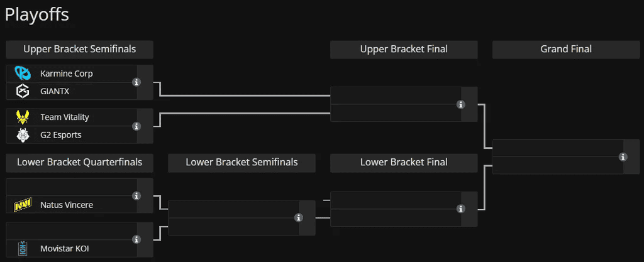
Task: Open info icon on Lower Bracket Final match
Action: point(461,209)
